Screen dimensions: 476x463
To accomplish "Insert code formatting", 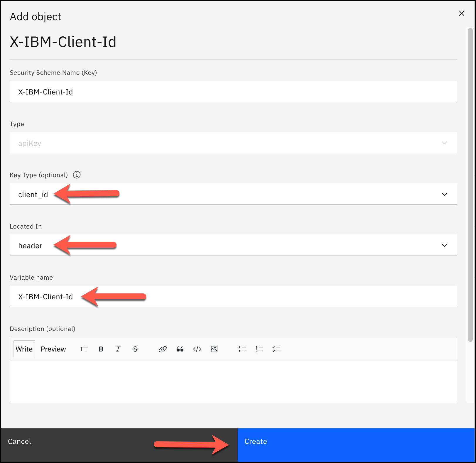I will click(x=197, y=349).
